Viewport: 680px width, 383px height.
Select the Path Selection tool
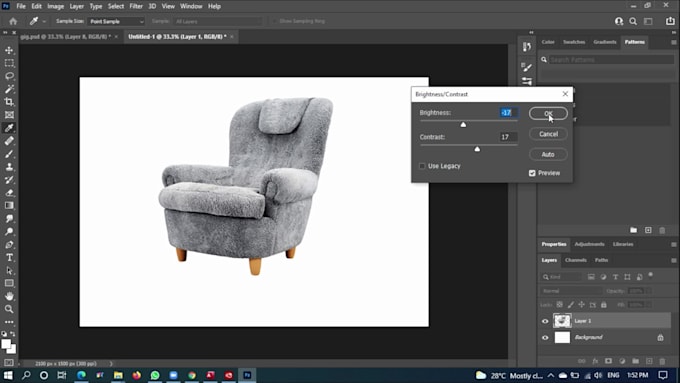tap(9, 271)
